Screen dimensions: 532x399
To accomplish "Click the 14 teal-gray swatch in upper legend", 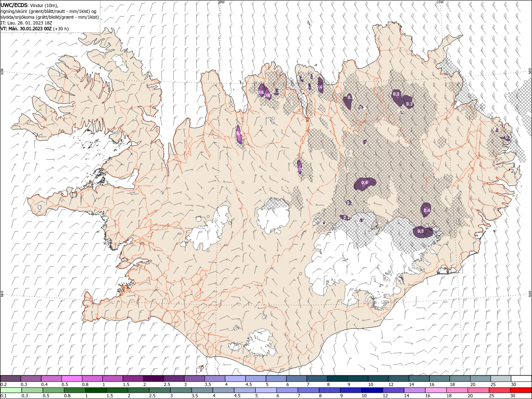I will (x=419, y=379).
